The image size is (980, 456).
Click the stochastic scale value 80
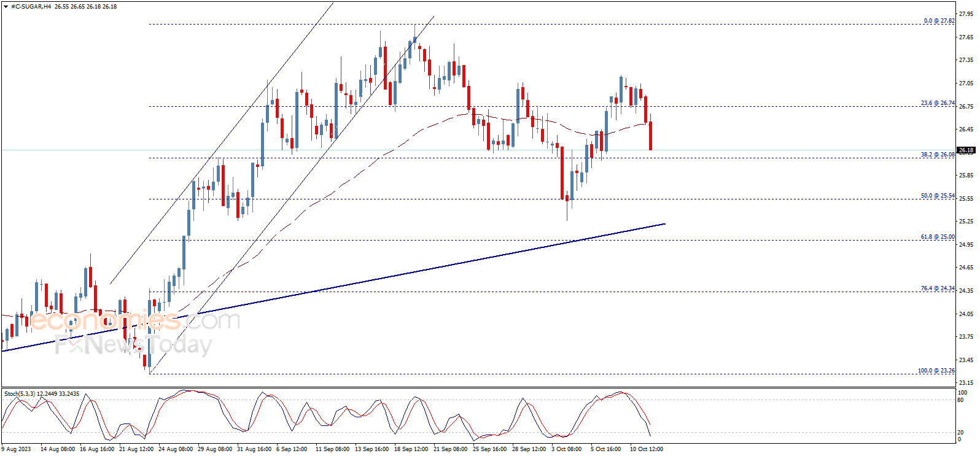[961, 400]
